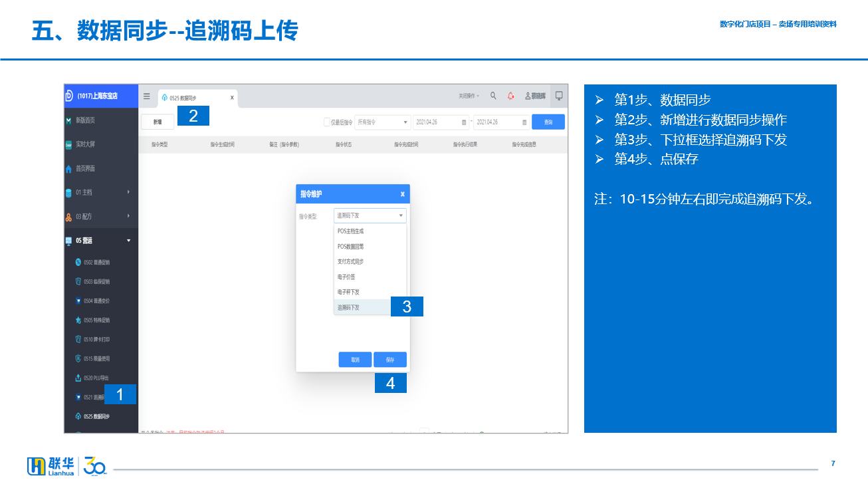
Task: Click the 0502 普通促销 icon
Action: [78, 262]
